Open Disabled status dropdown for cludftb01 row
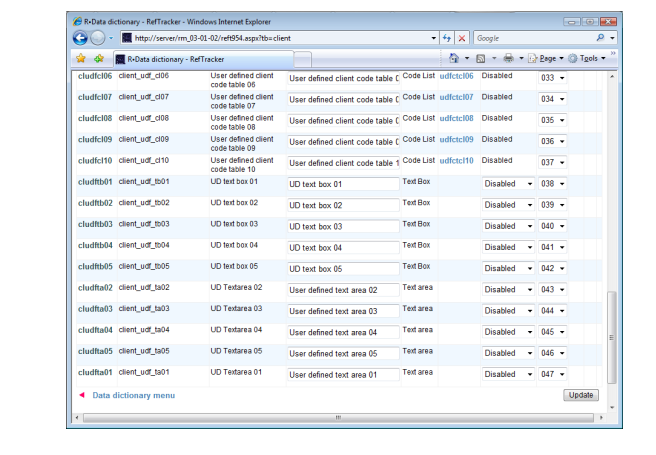Screen dimensions: 656x455 point(508,184)
